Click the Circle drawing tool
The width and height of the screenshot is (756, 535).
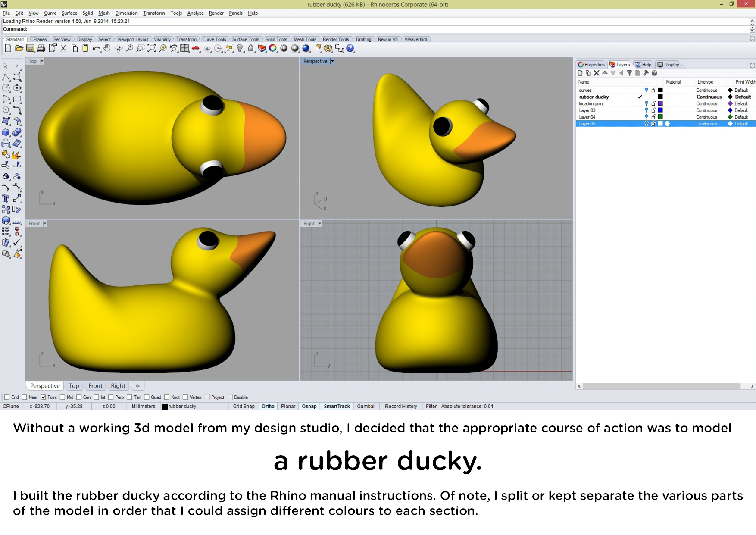pyautogui.click(x=6, y=88)
